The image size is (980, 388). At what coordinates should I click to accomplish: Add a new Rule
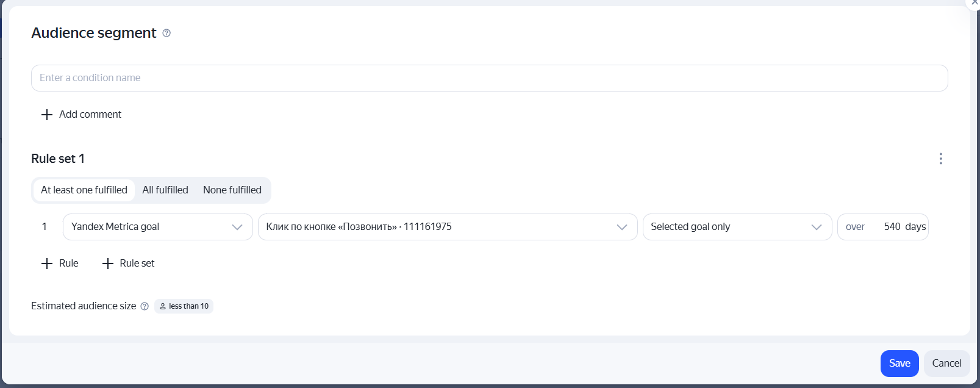(60, 264)
